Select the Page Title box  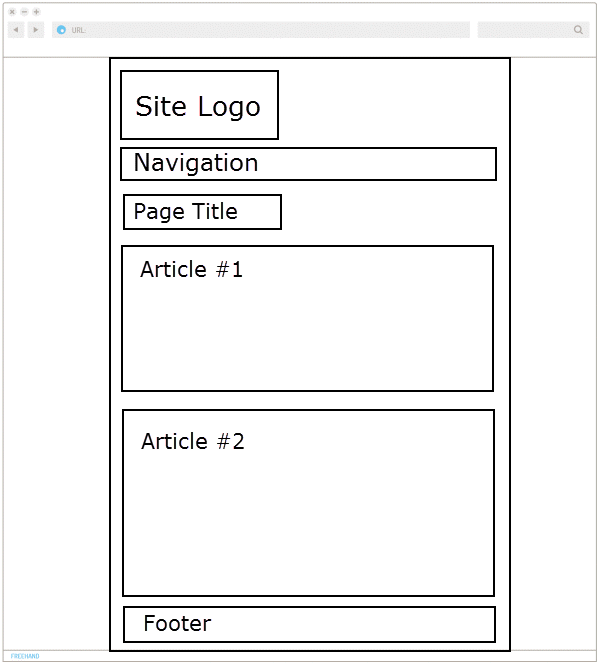(202, 212)
